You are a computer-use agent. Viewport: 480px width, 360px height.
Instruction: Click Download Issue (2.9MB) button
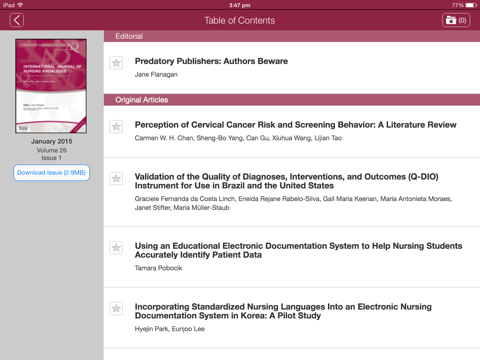pyautogui.click(x=51, y=173)
